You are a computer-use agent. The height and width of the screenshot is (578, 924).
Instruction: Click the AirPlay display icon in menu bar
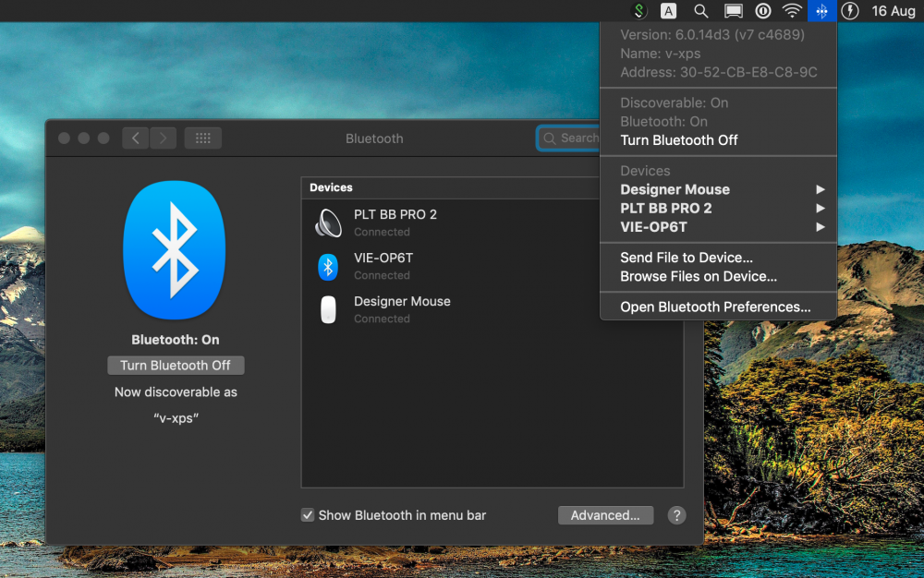click(x=733, y=11)
